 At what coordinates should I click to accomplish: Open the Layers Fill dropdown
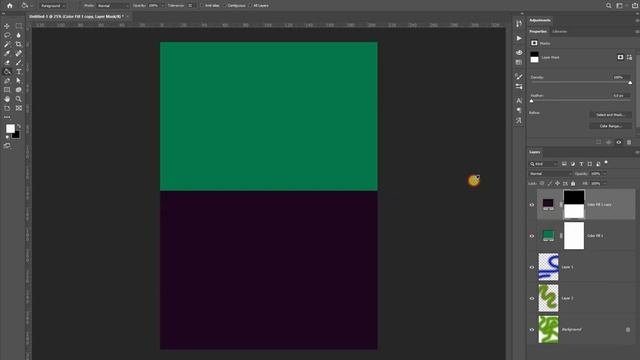(604, 184)
